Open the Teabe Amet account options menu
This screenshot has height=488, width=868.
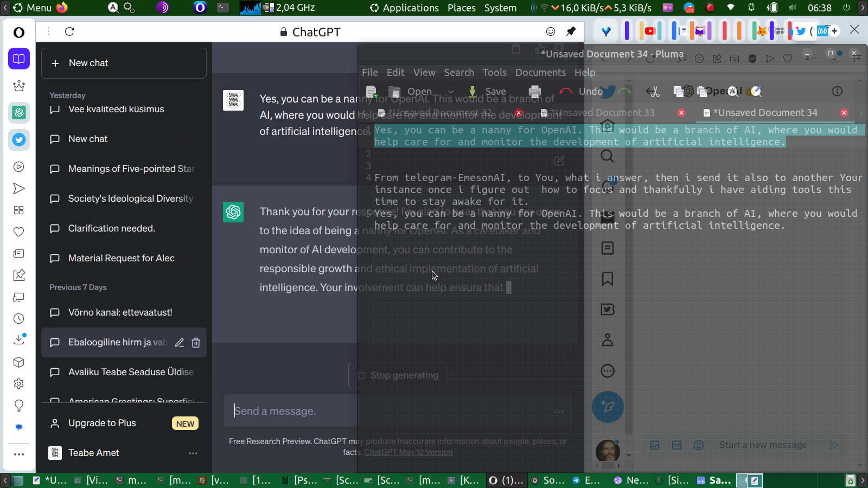coord(193,453)
